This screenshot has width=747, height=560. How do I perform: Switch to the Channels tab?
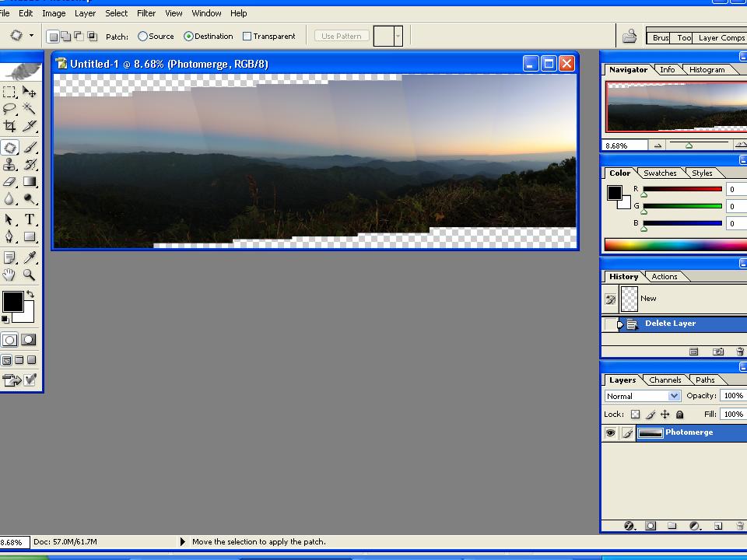point(665,380)
